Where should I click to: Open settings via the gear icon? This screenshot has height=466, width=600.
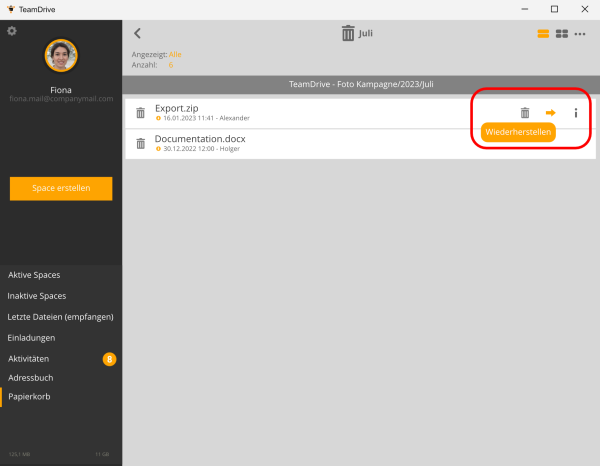coord(12,31)
